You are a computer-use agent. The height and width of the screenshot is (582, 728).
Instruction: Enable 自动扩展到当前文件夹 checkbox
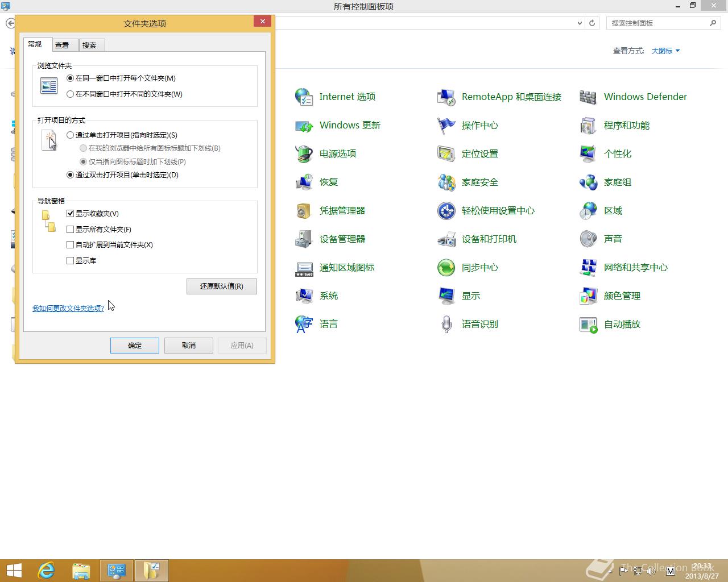pyautogui.click(x=71, y=245)
